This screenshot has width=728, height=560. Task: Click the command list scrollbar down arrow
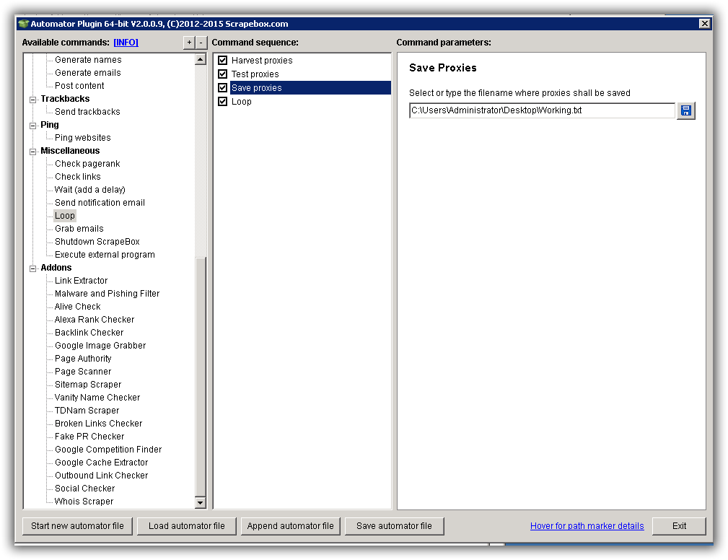[201, 502]
